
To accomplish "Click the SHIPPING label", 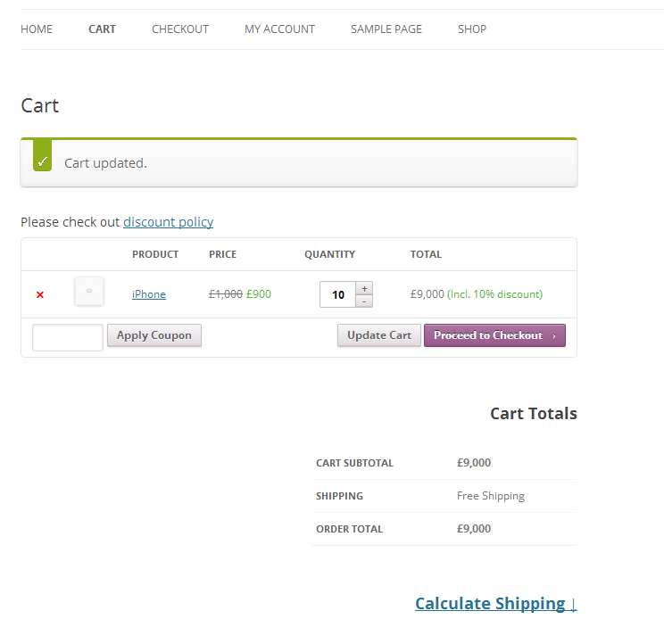I will (x=339, y=496).
